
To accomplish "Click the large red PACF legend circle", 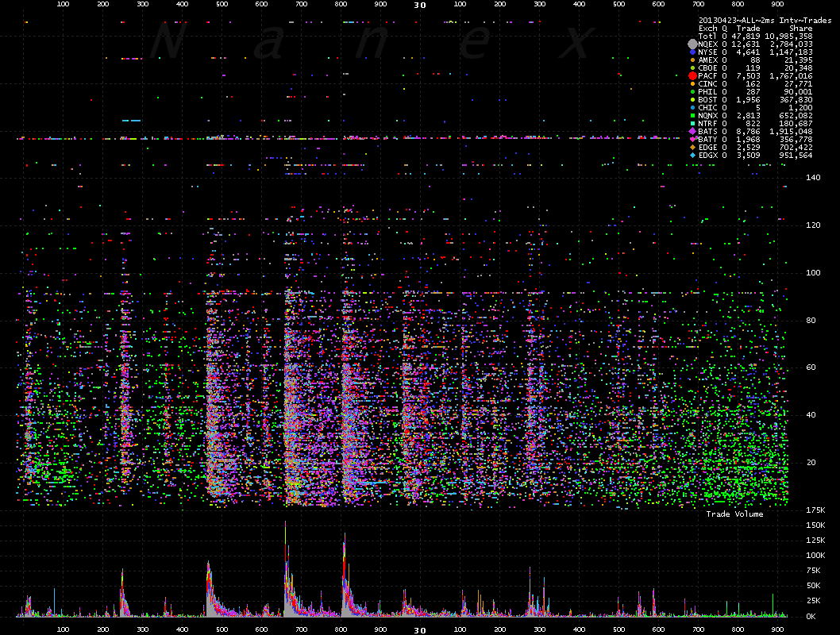I will (x=692, y=75).
